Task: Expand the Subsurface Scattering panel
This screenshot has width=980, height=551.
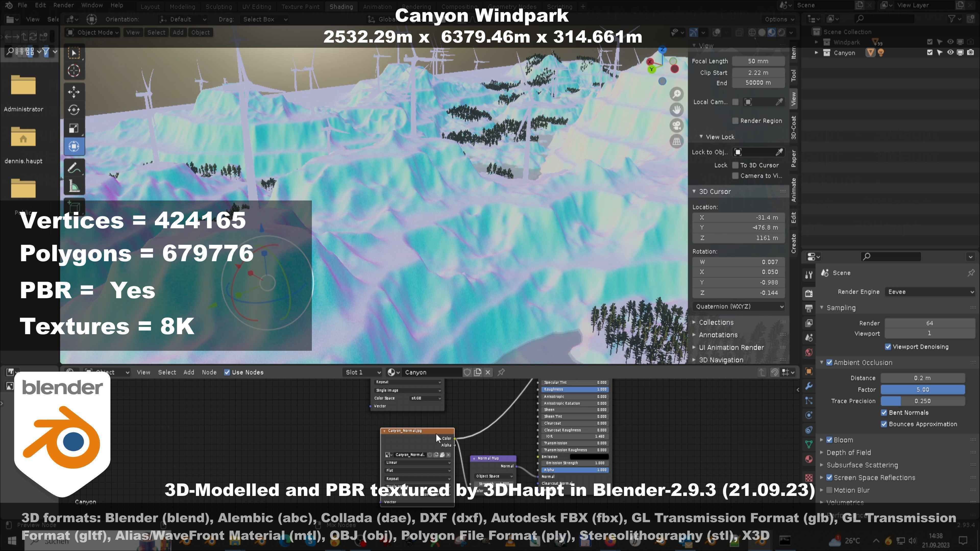Action: (862, 465)
